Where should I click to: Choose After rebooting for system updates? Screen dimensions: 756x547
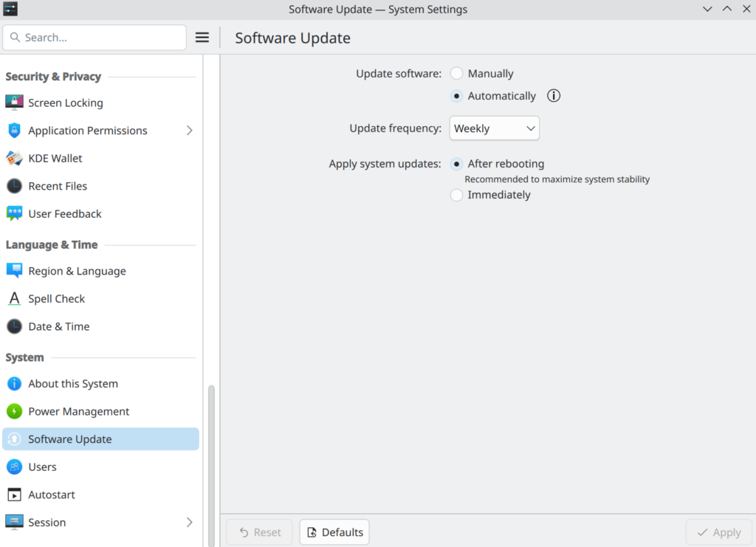pos(497,164)
